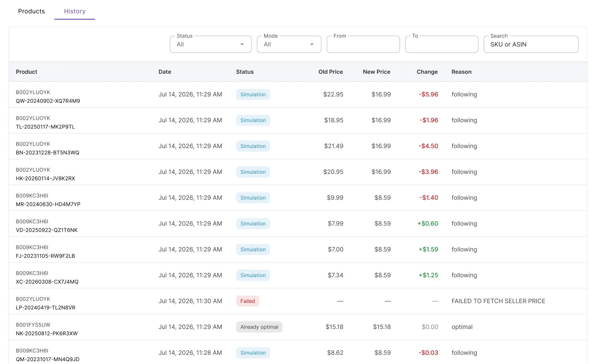
Task: Click the Jul 14, 2026, 11:30 AM date
Action: pyautogui.click(x=190, y=301)
